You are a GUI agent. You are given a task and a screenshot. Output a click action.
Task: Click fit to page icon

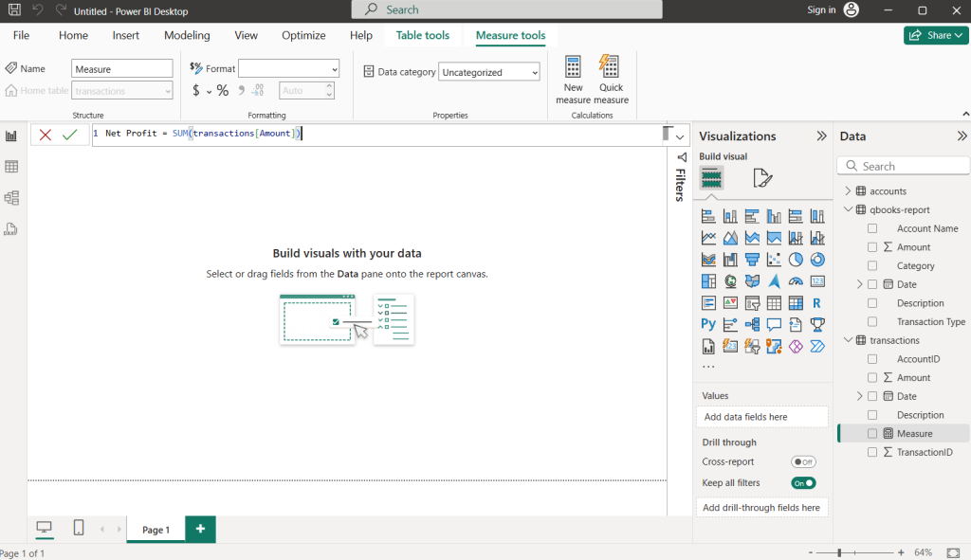(x=953, y=552)
